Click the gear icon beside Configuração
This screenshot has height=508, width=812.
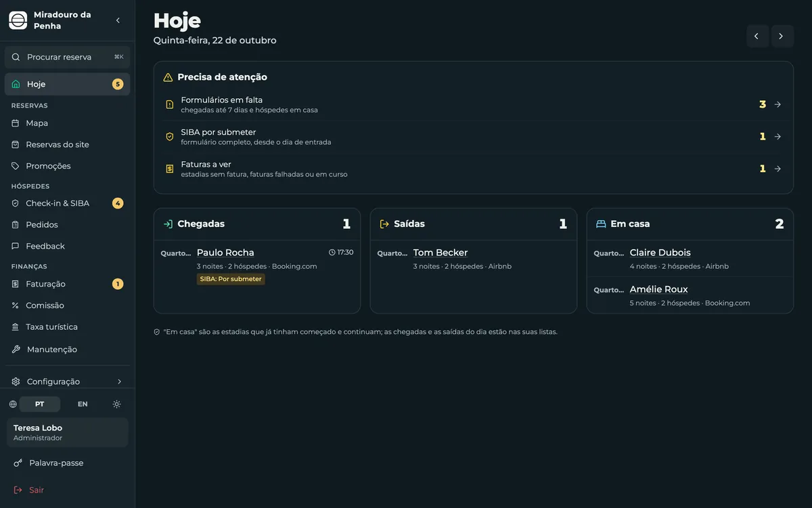(x=16, y=381)
